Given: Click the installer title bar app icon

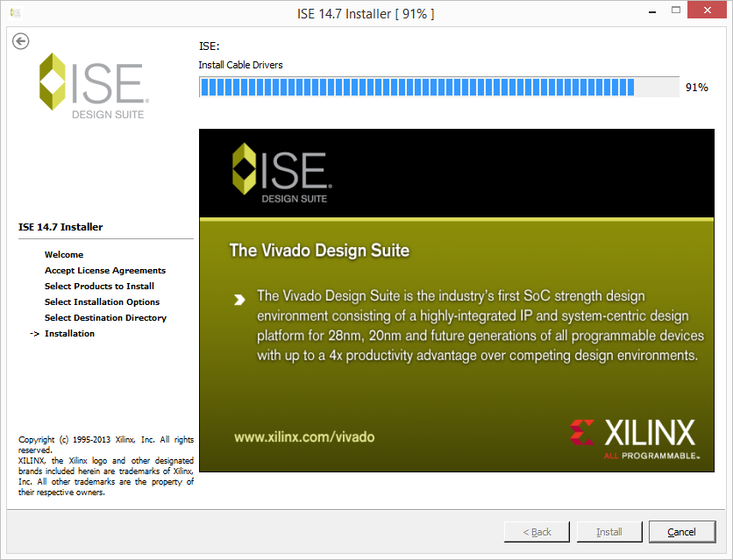Looking at the screenshot, I should click(x=16, y=13).
